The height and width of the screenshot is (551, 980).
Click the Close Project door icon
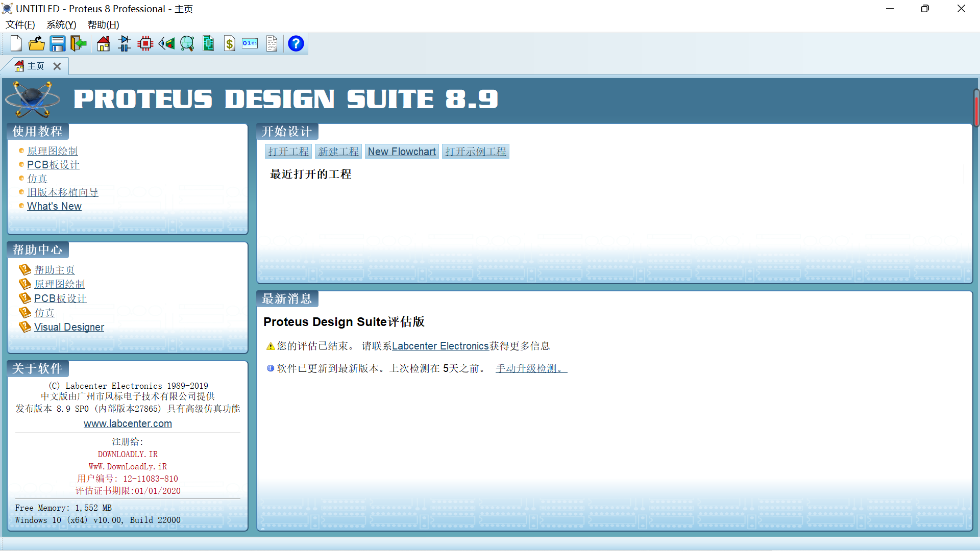(x=78, y=44)
